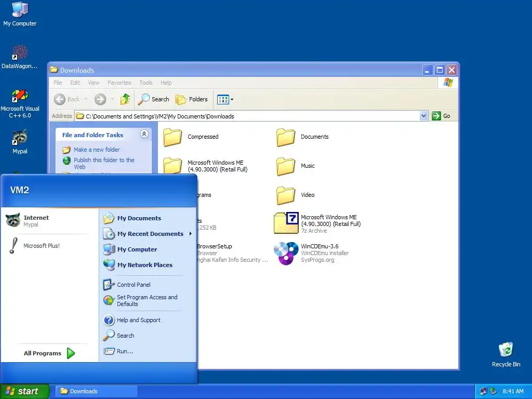Select the Compressed folder
The width and height of the screenshot is (532, 399).
pos(191,137)
